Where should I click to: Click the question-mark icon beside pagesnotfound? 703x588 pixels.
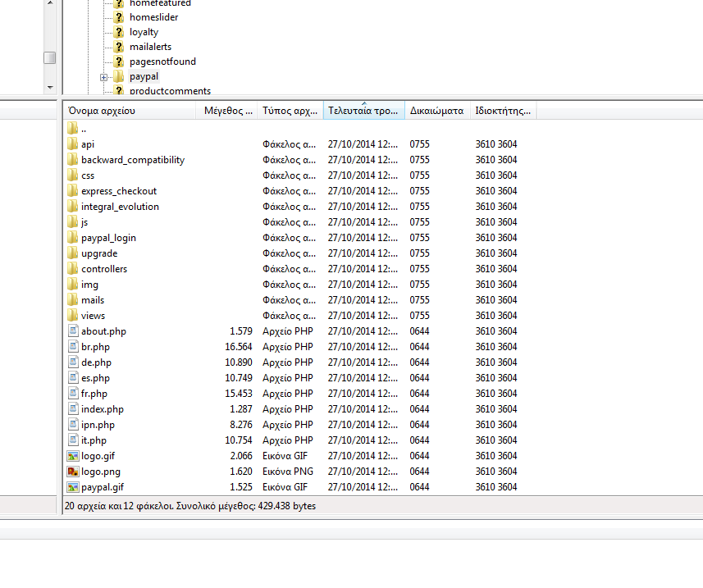tap(118, 62)
